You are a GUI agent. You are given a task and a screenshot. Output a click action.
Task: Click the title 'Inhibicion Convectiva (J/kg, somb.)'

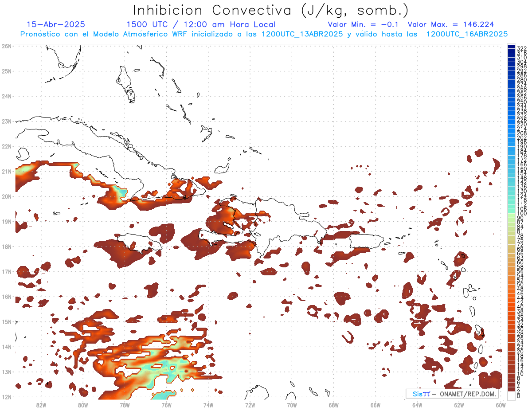coord(271,10)
